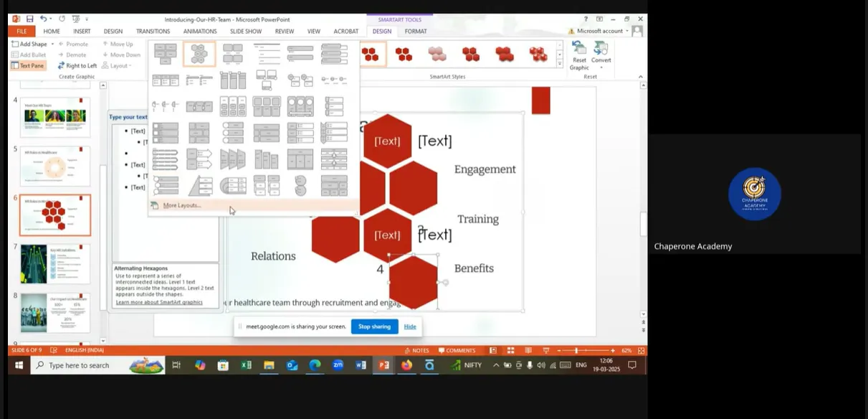
Task: Click the Right to Left icon
Action: click(x=77, y=65)
